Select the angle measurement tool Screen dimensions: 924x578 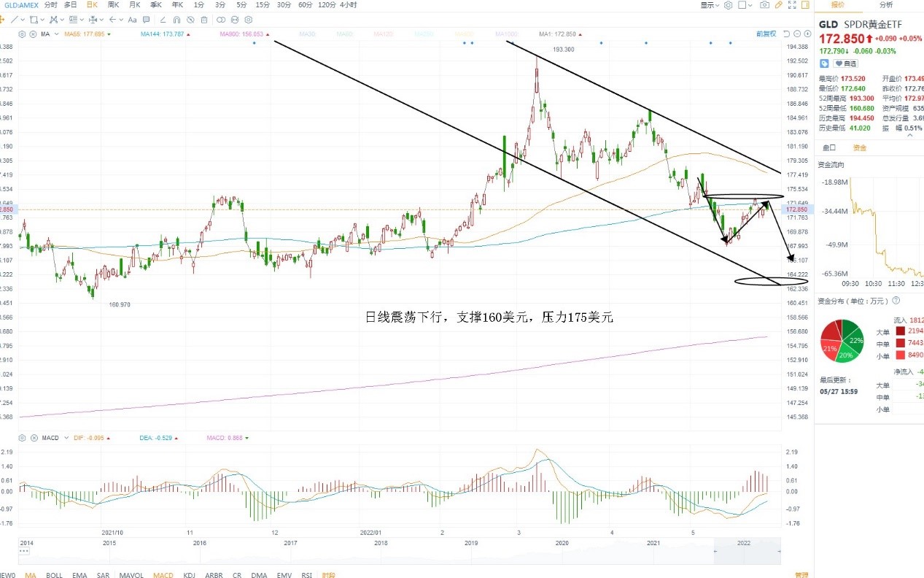(163, 20)
